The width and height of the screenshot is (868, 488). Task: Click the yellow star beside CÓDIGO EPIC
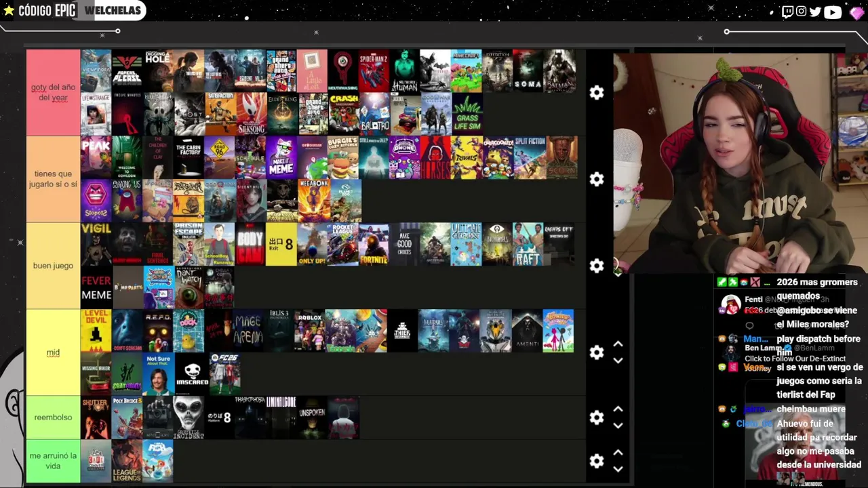point(9,10)
